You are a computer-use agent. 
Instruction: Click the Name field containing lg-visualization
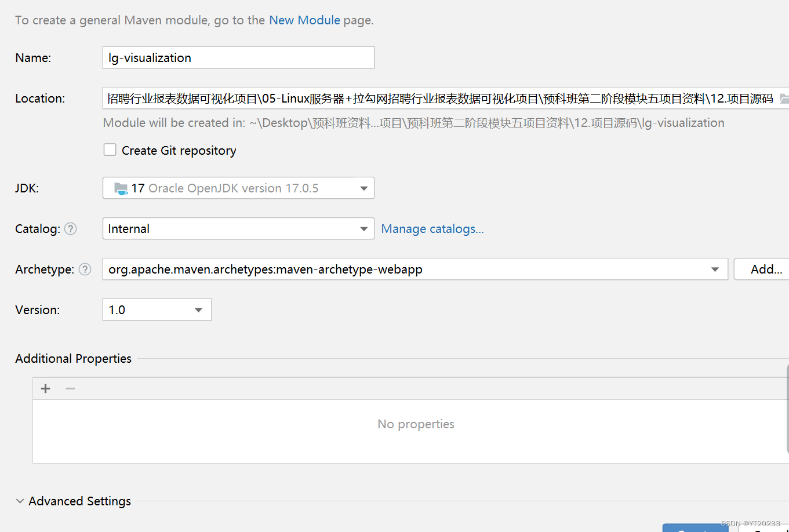tap(238, 57)
